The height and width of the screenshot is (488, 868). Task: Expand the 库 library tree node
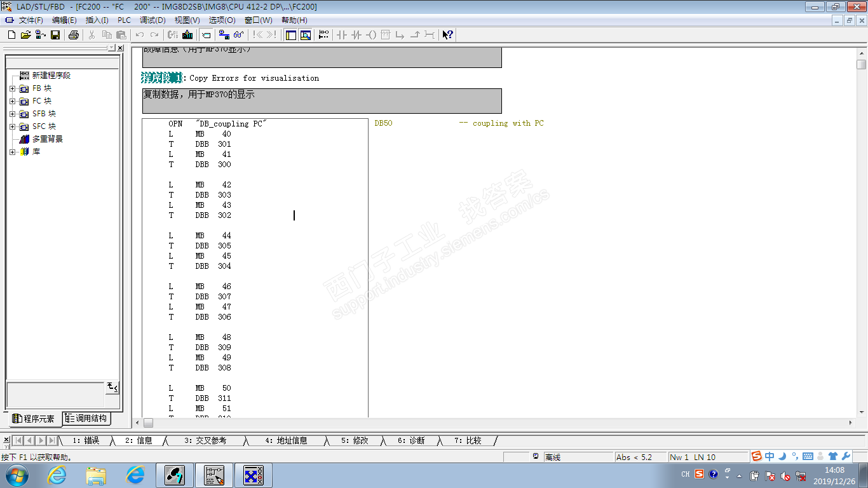[12, 152]
